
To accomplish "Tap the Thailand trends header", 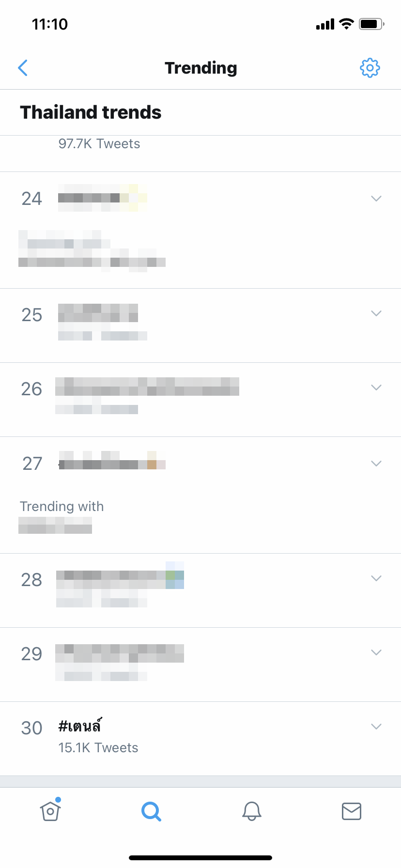I will coord(91,112).
